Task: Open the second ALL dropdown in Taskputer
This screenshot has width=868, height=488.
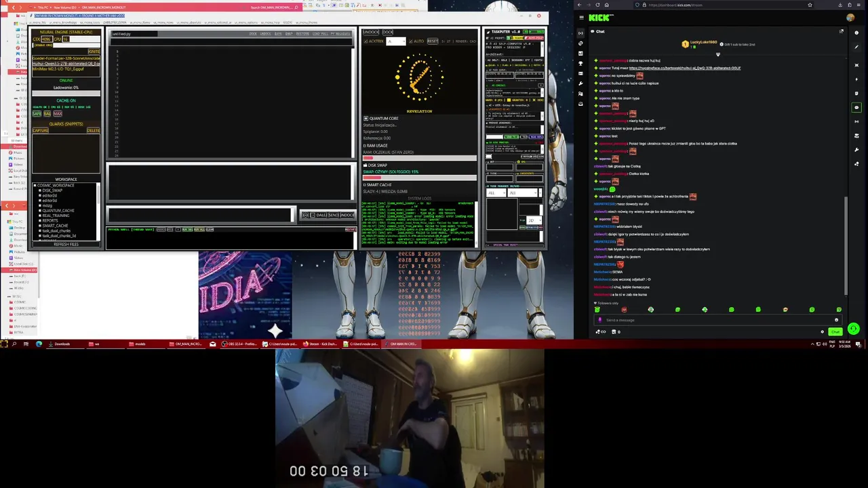Action: pyautogui.click(x=522, y=192)
